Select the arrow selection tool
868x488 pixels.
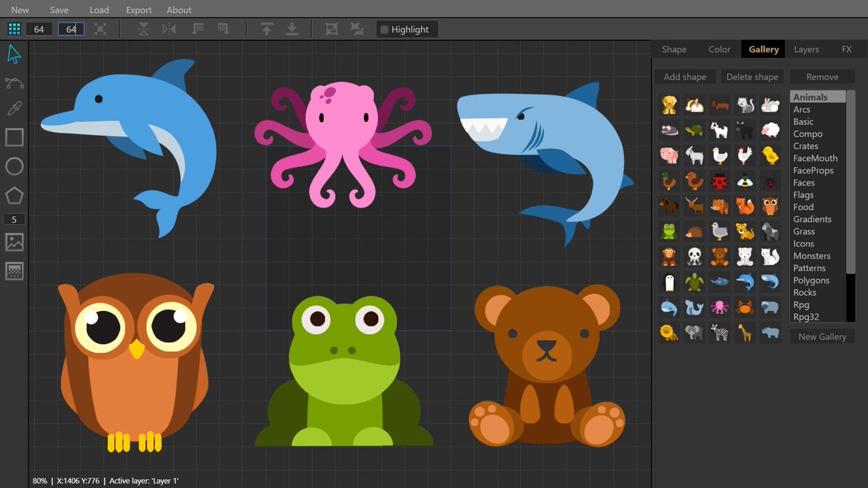pyautogui.click(x=14, y=54)
